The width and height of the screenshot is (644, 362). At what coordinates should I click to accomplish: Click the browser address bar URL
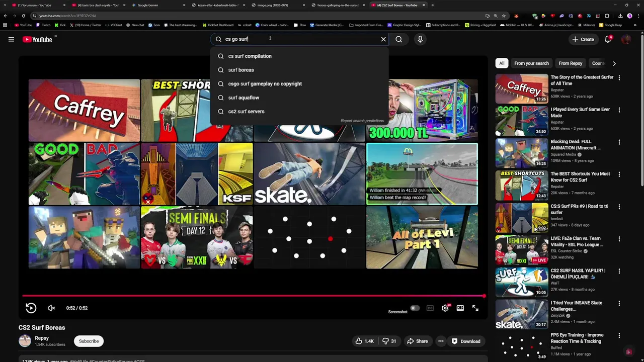pyautogui.click(x=67, y=16)
